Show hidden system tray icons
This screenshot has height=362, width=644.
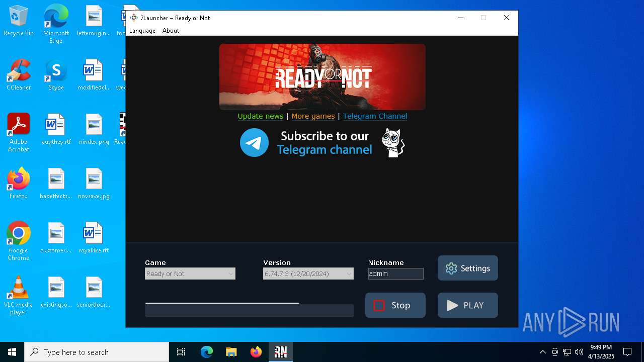click(x=542, y=352)
